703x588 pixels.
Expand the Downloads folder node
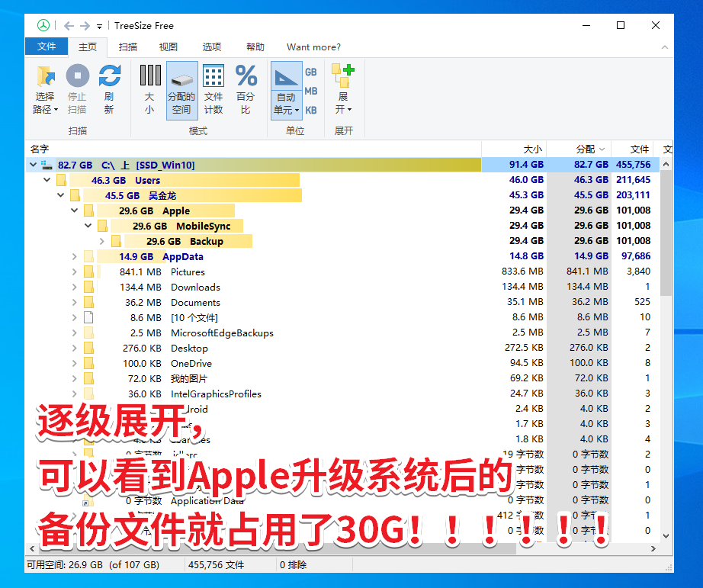click(x=75, y=287)
